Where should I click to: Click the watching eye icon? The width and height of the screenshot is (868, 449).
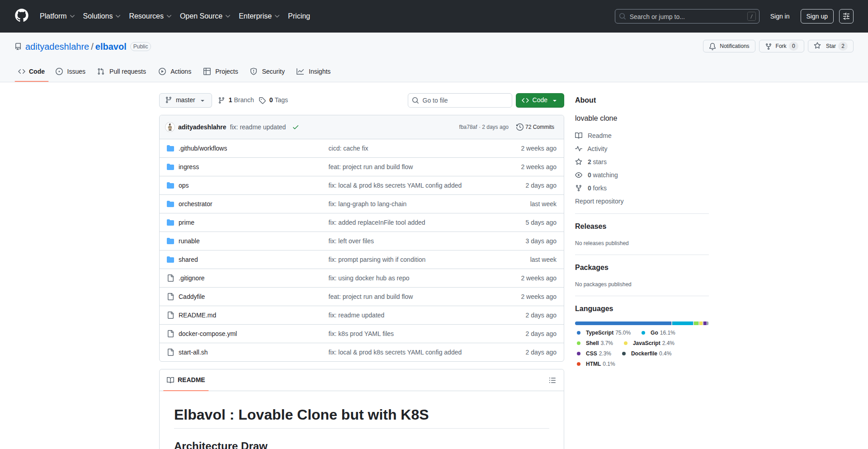[x=578, y=175]
